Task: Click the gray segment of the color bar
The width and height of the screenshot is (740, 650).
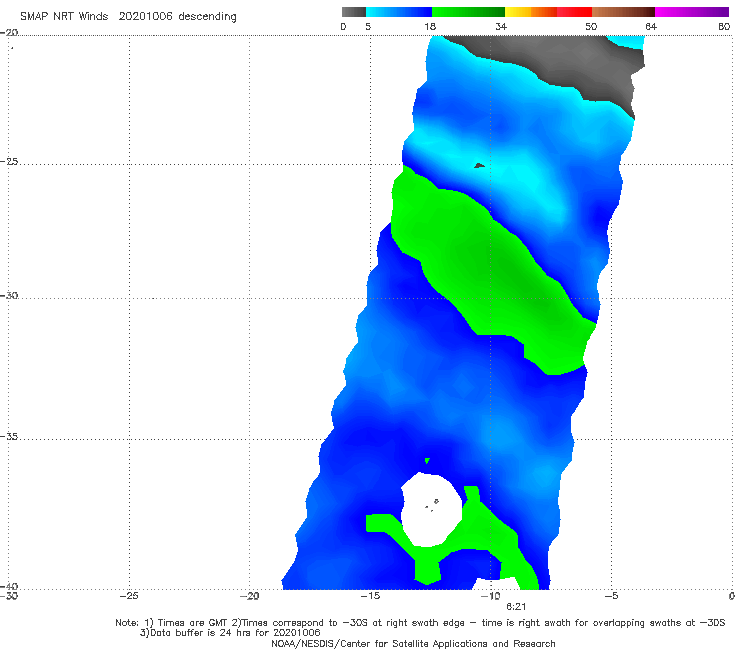Action: click(x=354, y=12)
